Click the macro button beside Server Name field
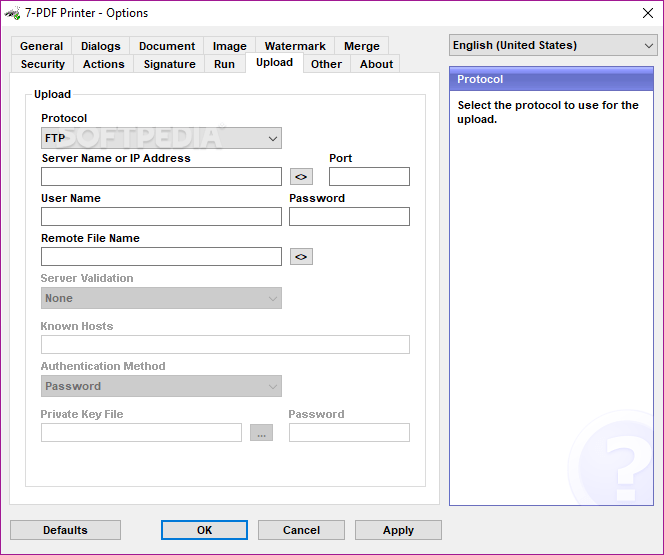Screen dimensions: 664x555 301,177
